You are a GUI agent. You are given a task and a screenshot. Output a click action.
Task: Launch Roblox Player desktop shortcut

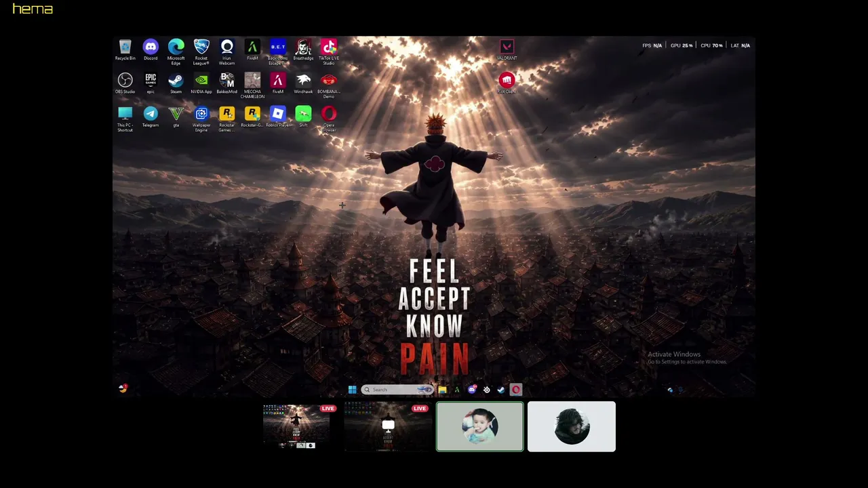point(277,117)
